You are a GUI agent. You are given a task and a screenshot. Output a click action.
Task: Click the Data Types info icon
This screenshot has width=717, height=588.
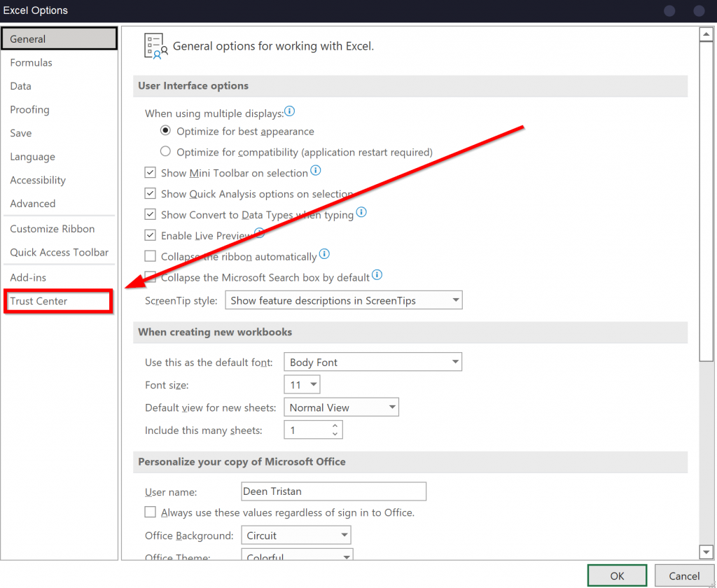[x=361, y=213]
